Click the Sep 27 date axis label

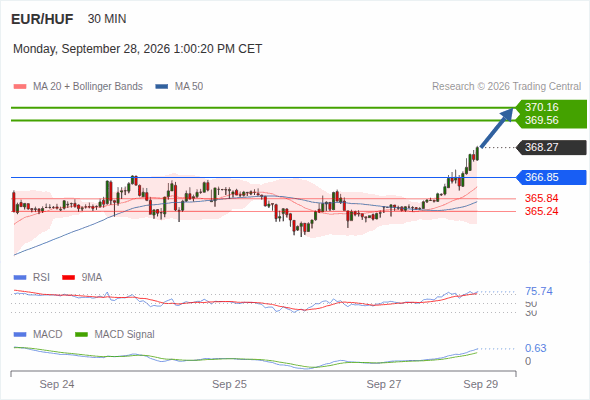384,384
